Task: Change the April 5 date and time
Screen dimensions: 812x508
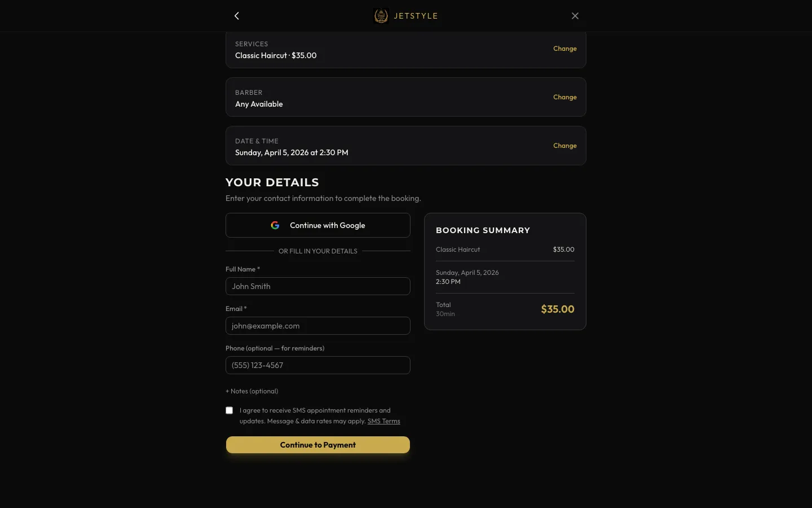Action: click(564, 146)
